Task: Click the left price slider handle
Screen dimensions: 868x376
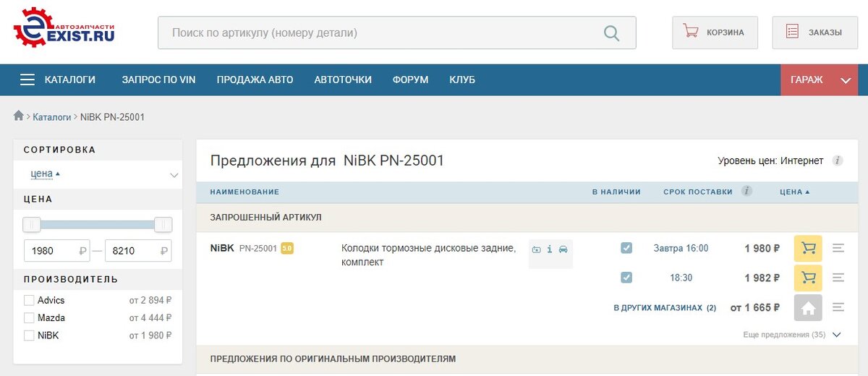Action: pos(32,224)
